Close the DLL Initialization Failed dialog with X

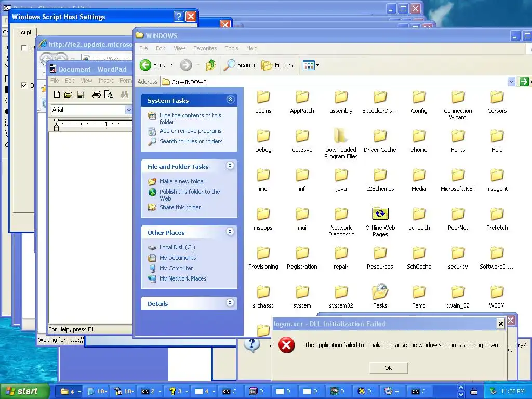[500, 324]
